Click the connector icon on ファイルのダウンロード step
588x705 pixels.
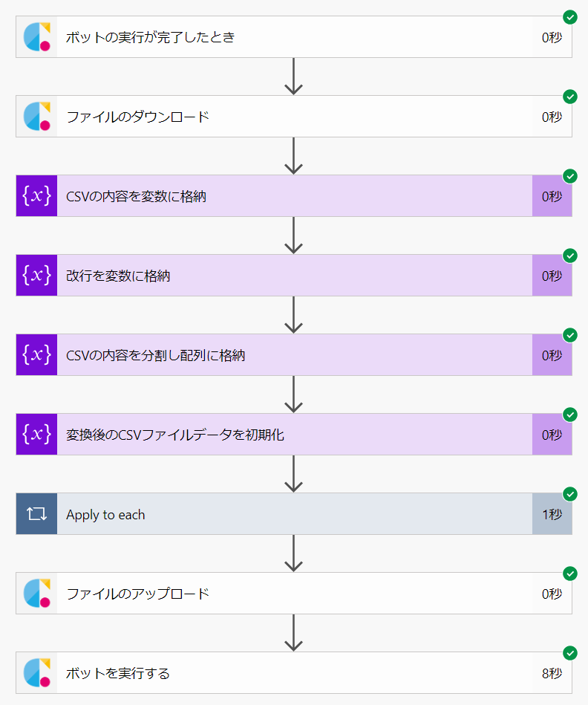click(36, 116)
